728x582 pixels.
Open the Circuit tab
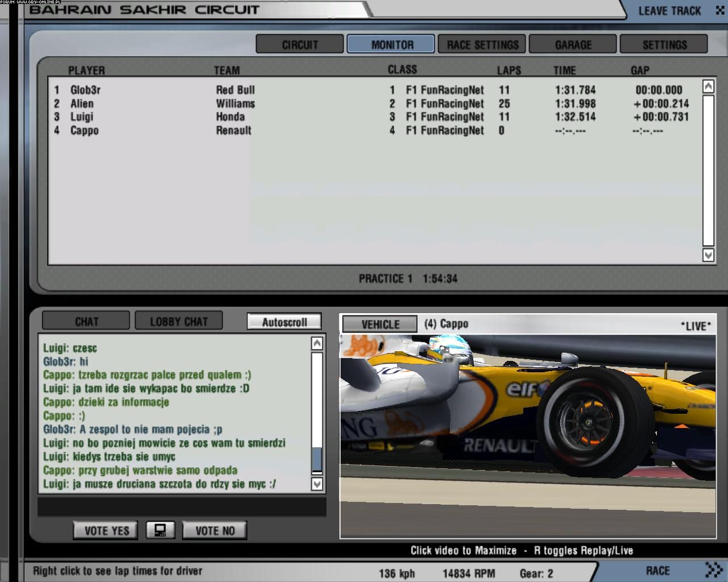300,44
